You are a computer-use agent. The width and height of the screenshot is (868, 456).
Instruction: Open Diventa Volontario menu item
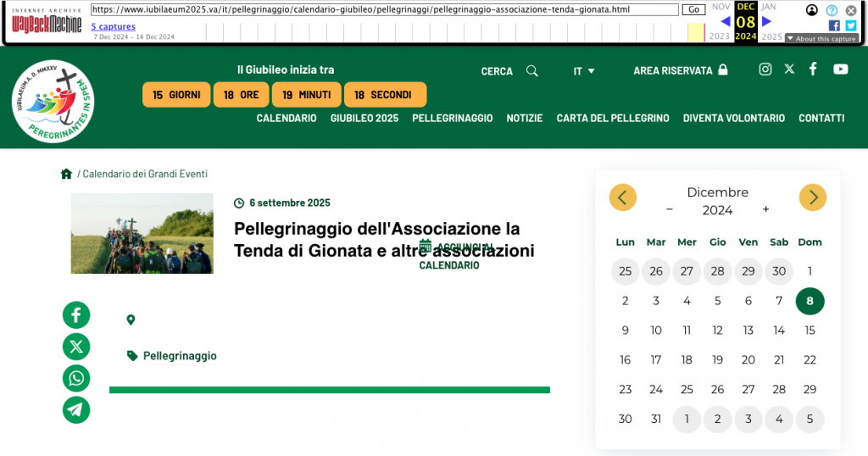coord(733,119)
